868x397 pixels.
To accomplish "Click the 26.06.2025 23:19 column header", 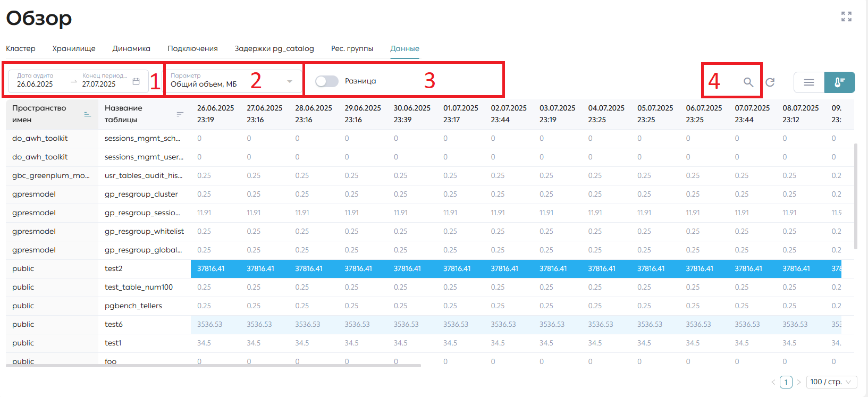I will coord(215,114).
